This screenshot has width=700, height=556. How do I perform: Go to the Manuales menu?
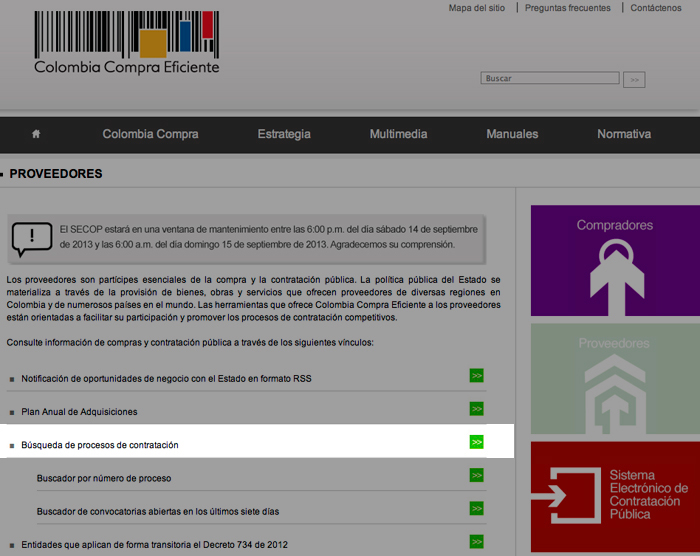512,134
